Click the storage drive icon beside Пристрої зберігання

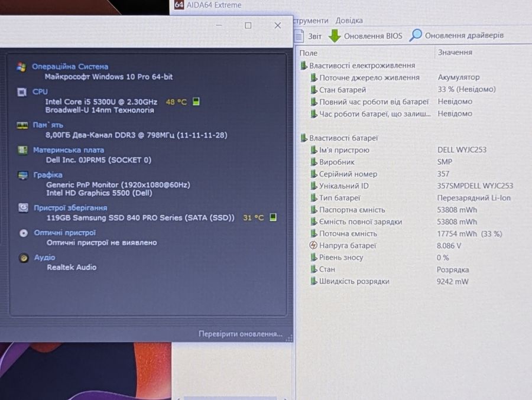coord(24,207)
